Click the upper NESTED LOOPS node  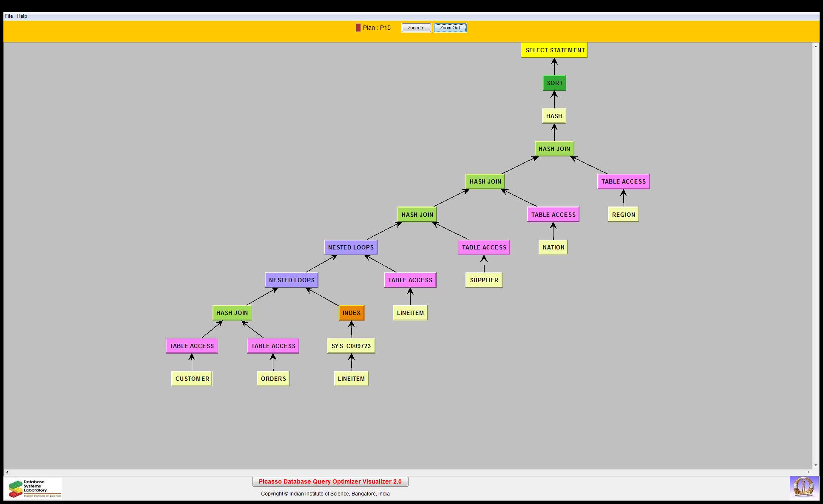pyautogui.click(x=351, y=247)
